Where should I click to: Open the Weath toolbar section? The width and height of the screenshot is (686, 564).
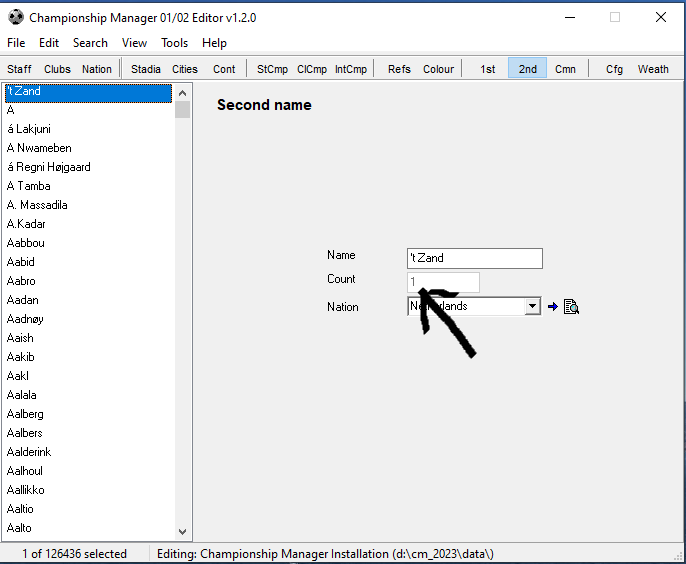(653, 69)
